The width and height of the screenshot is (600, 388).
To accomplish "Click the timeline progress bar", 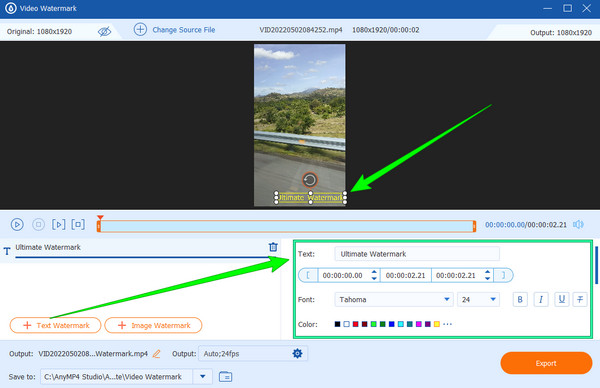I will (286, 226).
